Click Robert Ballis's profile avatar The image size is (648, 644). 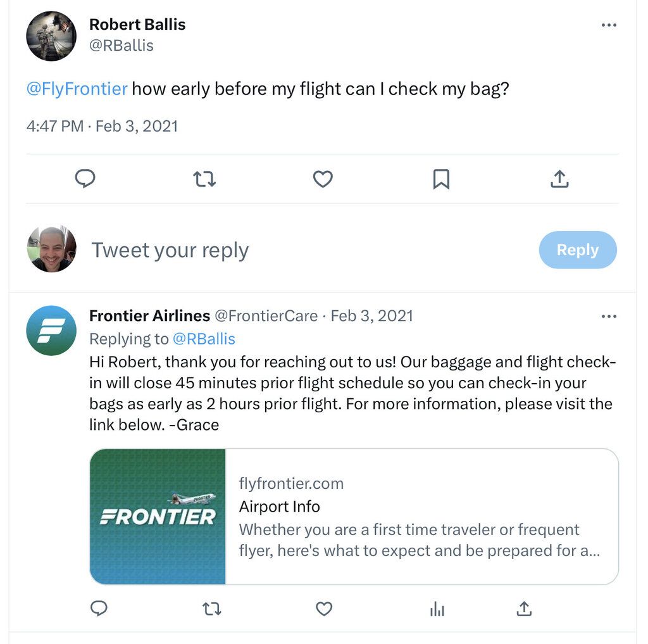point(51,35)
